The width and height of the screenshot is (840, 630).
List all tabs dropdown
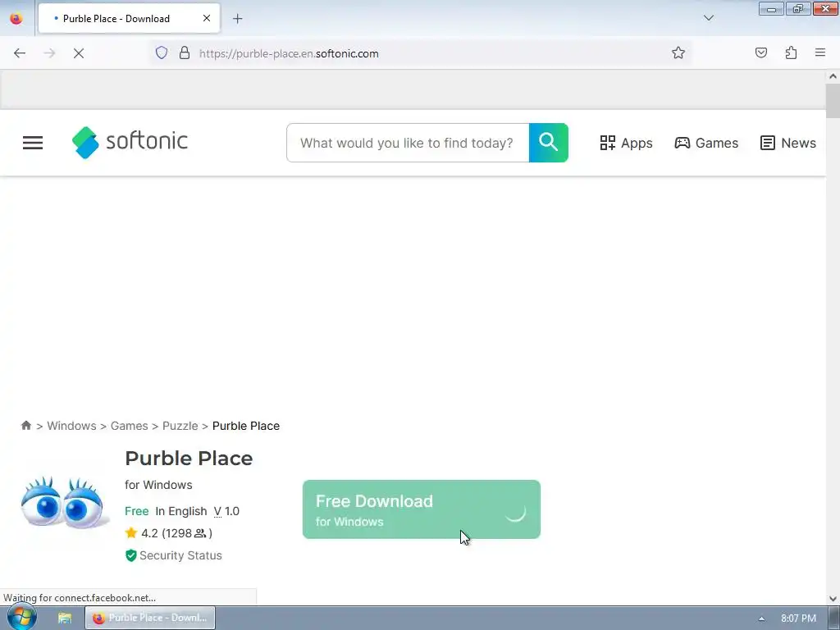(x=708, y=18)
